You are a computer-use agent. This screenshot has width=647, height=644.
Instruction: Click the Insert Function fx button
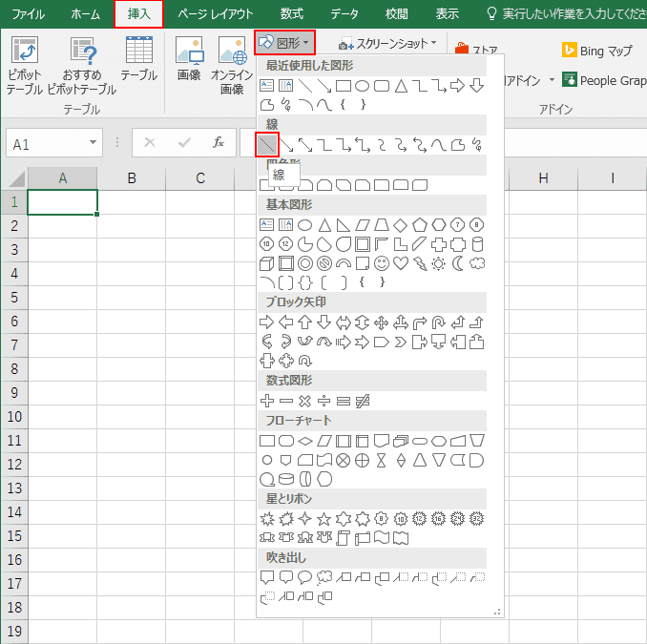tap(219, 143)
